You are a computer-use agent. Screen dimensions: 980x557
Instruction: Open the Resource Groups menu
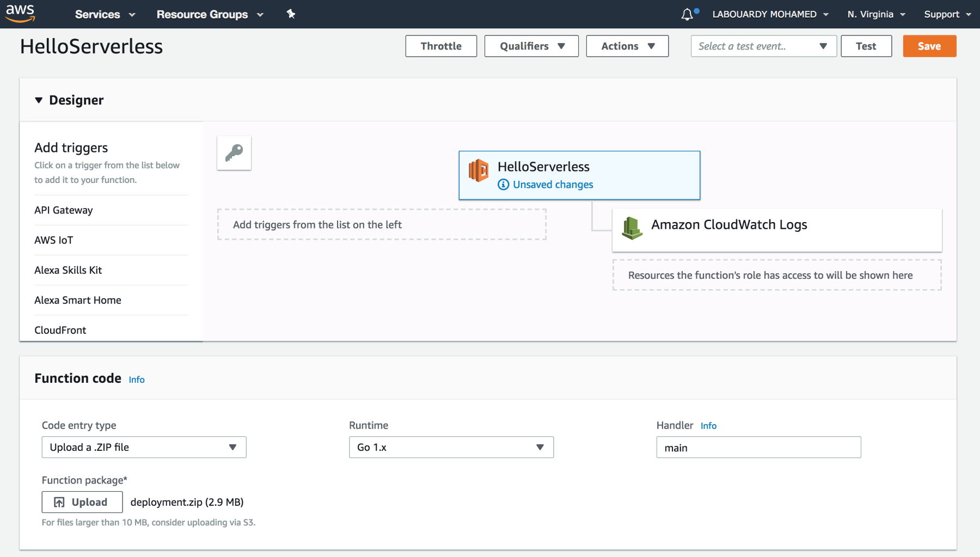tap(210, 14)
